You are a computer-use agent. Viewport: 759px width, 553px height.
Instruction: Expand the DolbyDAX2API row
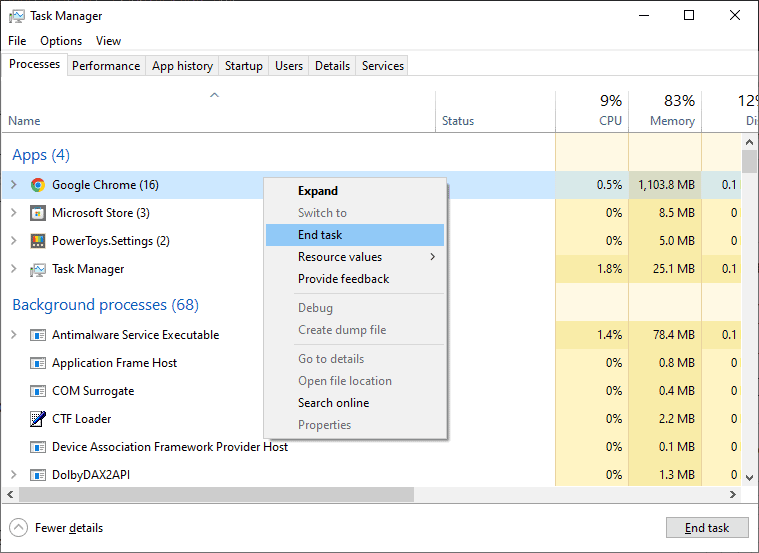(14, 475)
